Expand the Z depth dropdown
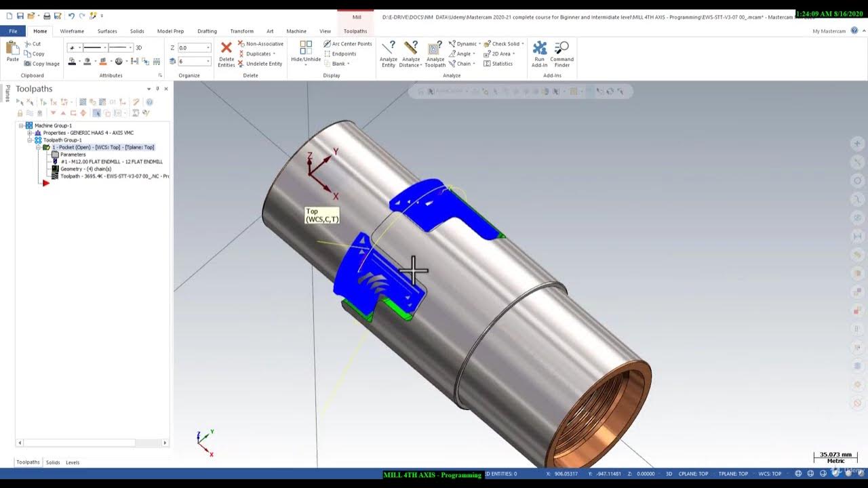Viewport: 868px width, 488px height. click(208, 48)
